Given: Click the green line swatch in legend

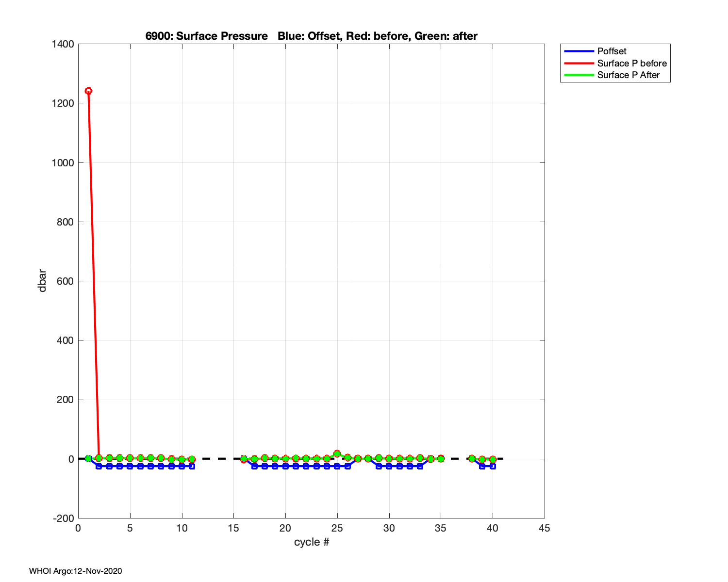Looking at the screenshot, I should (x=578, y=75).
